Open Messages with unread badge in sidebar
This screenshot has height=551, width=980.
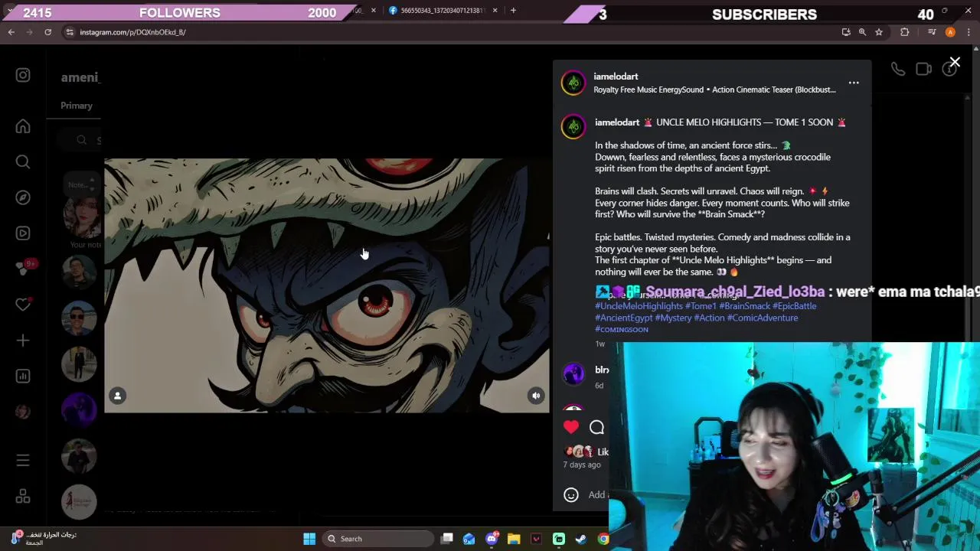pyautogui.click(x=23, y=269)
